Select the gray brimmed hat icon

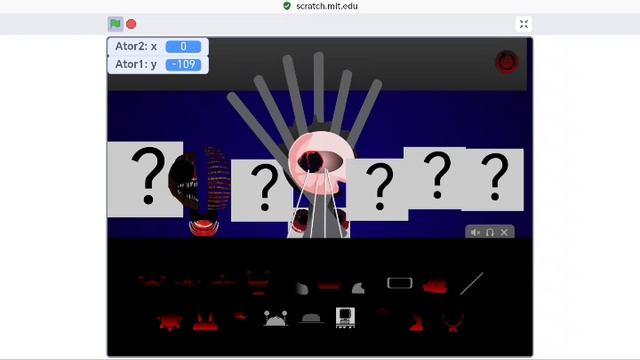[x=311, y=318]
